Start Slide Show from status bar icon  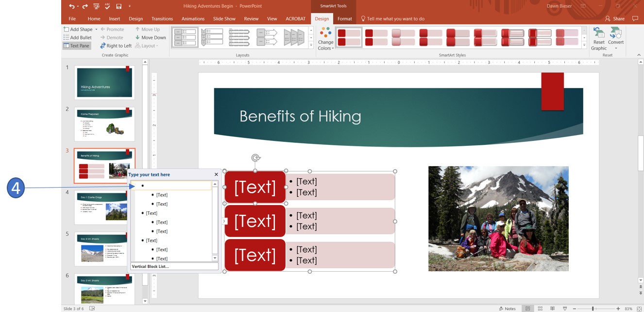pos(565,309)
